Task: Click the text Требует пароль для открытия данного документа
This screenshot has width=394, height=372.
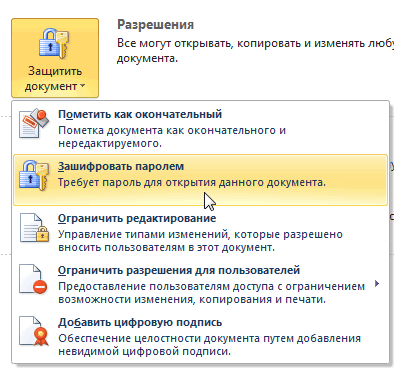Action: pos(192,183)
